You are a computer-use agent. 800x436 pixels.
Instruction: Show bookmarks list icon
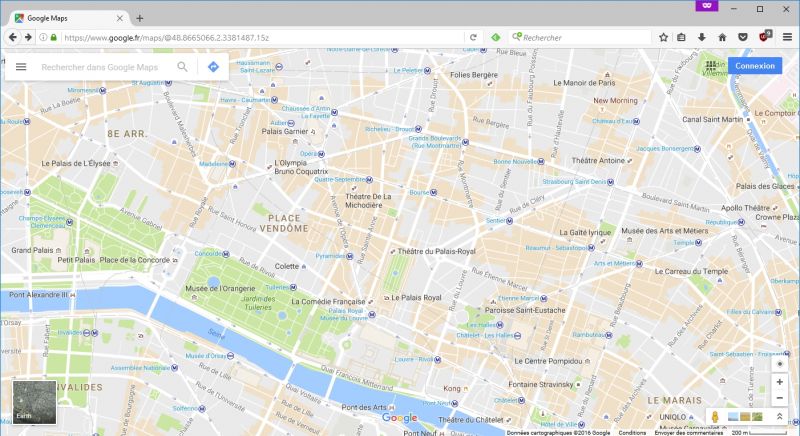coord(681,37)
